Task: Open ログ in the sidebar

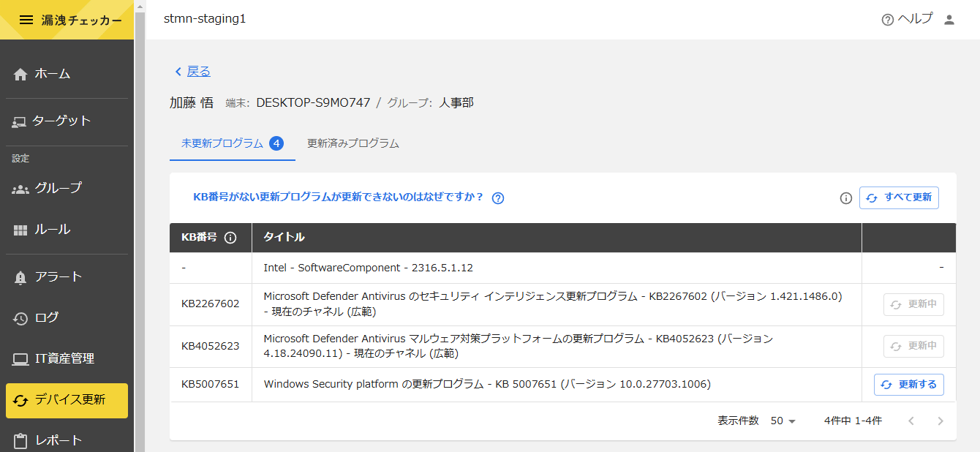Action: click(x=67, y=318)
